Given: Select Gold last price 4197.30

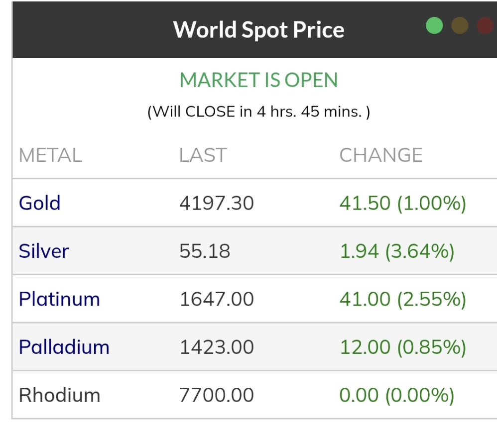Looking at the screenshot, I should 217,203.
